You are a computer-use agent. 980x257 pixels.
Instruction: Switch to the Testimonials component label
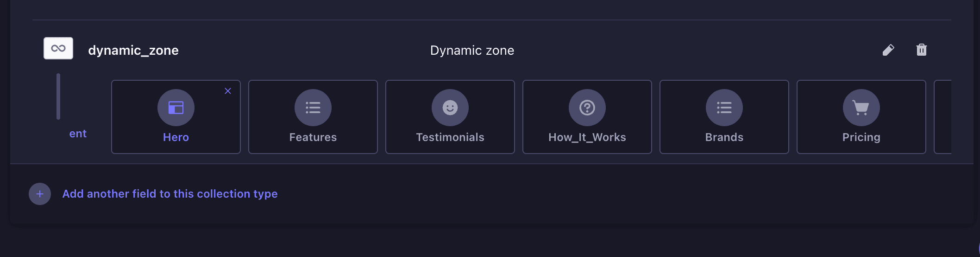450,137
